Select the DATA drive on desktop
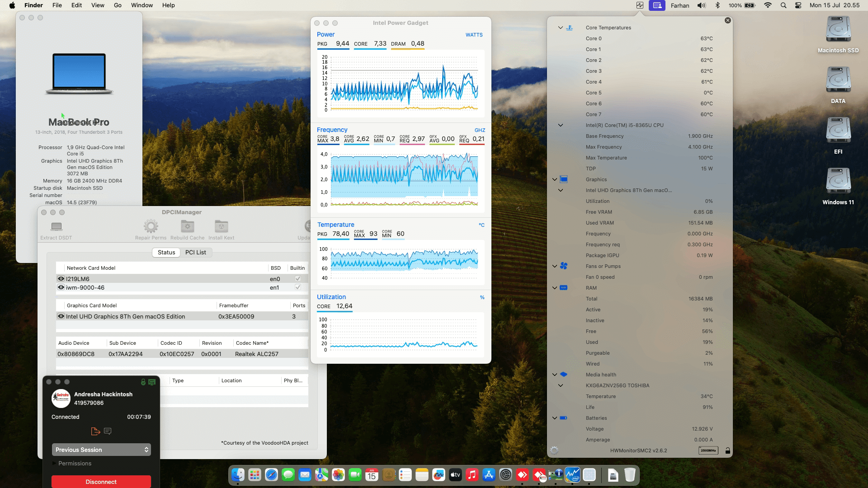This screenshot has width=868, height=488. click(x=838, y=80)
